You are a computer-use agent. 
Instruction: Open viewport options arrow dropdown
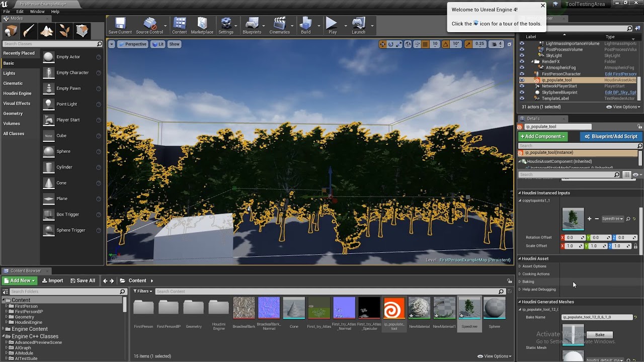112,44
